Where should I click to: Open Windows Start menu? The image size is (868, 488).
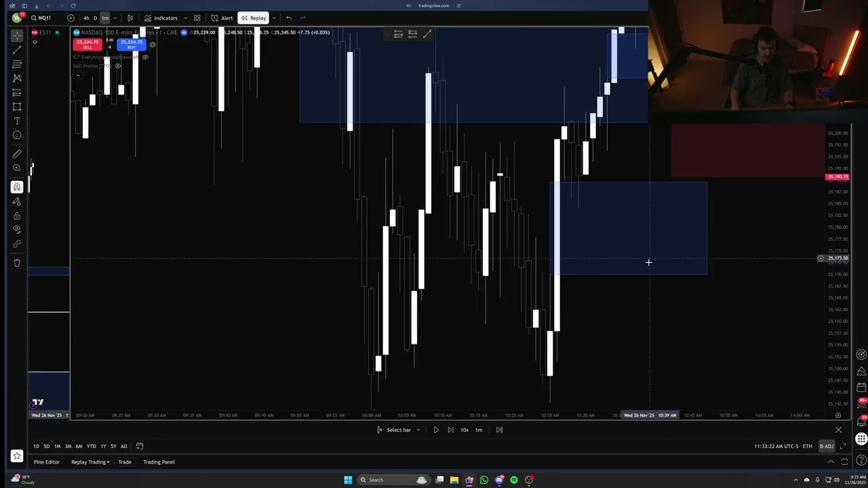(x=348, y=480)
